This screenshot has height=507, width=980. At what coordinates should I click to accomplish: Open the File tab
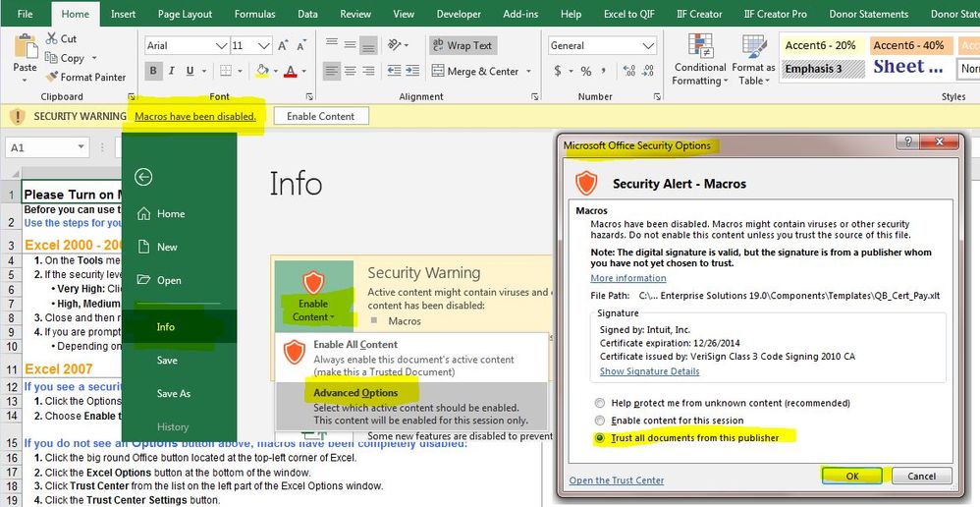pyautogui.click(x=25, y=14)
